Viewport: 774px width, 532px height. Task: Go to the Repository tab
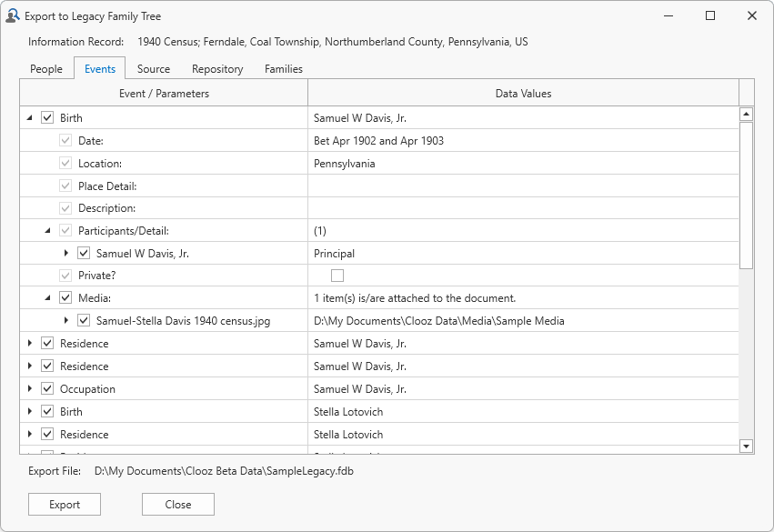coord(217,69)
